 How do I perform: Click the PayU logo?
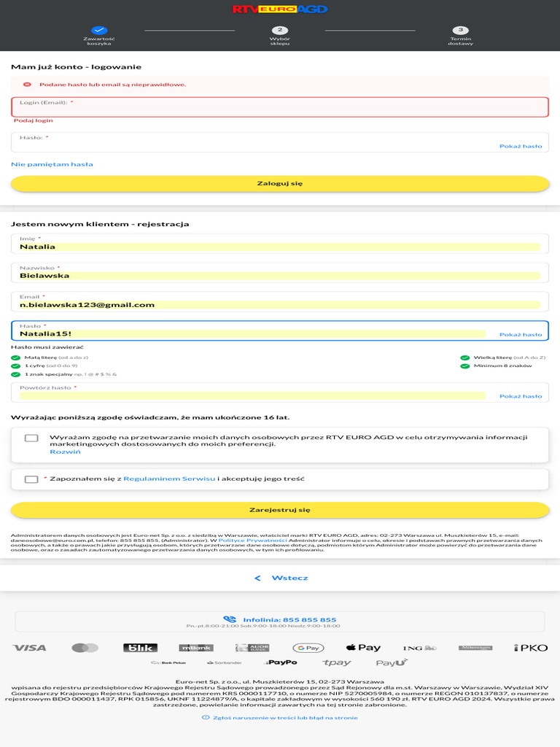[x=392, y=662]
